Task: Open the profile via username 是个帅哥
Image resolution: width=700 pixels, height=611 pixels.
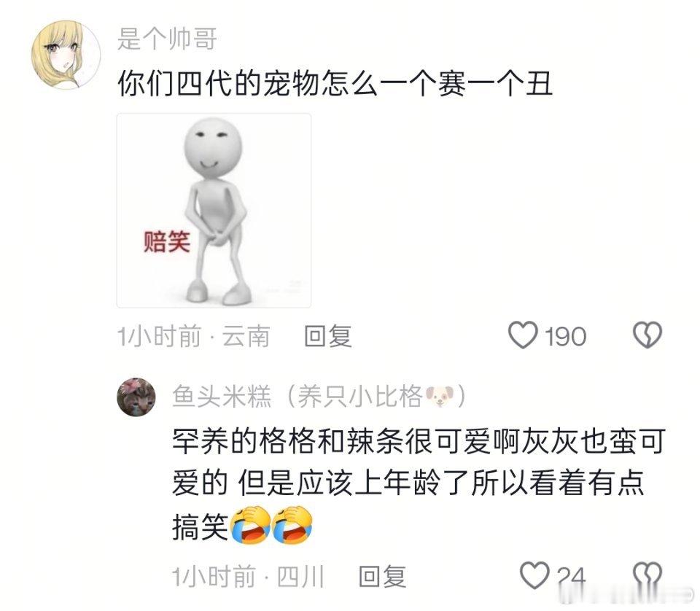Action: (x=168, y=39)
